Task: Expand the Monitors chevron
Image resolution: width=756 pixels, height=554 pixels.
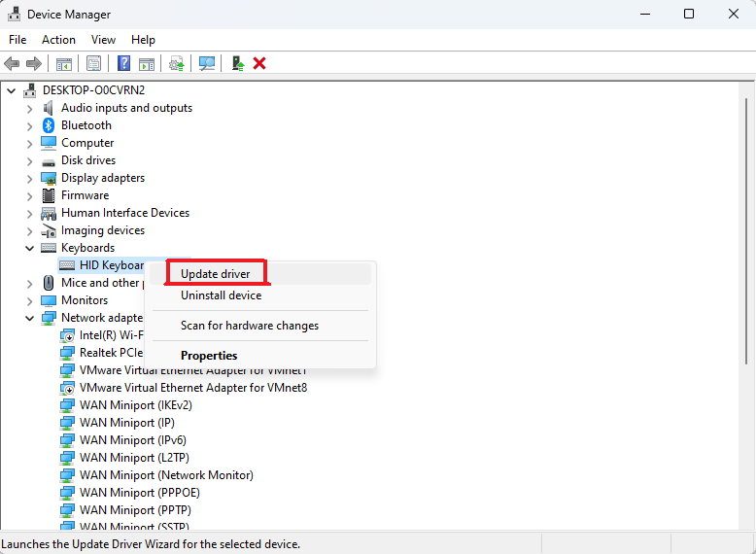Action: 30,301
